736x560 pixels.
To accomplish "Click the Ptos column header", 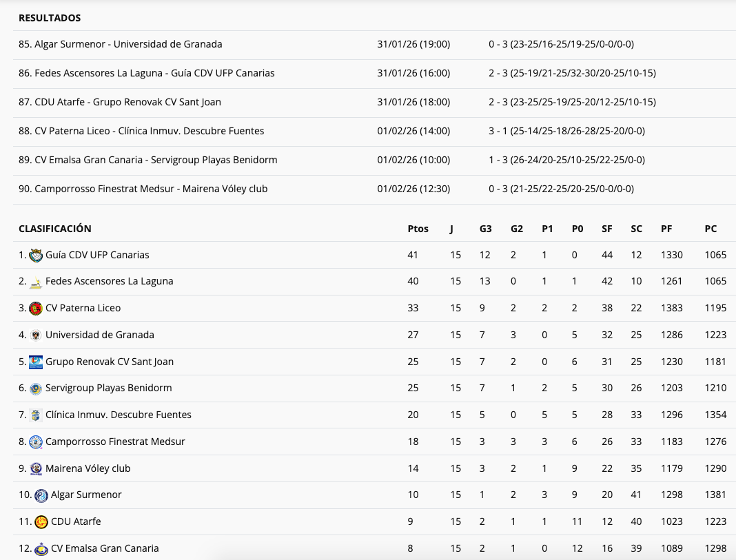I will pos(418,229).
